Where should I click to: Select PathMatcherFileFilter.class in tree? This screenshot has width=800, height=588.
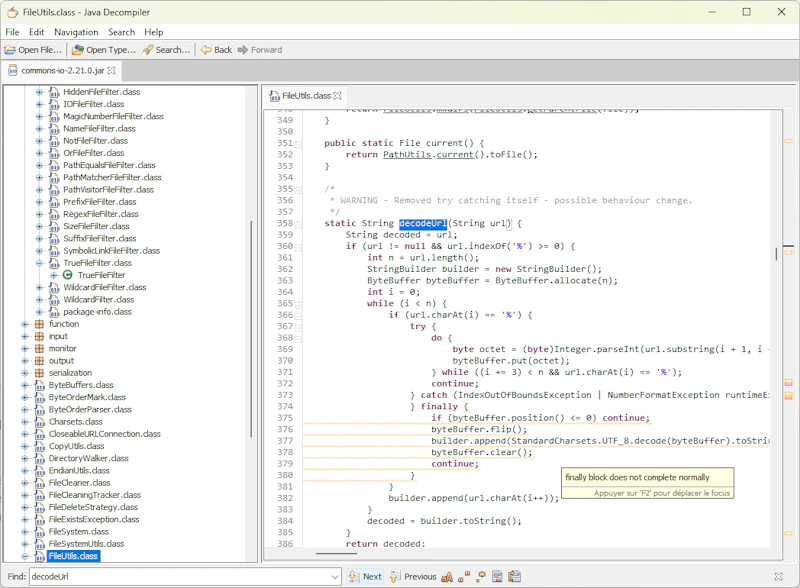coord(112,178)
